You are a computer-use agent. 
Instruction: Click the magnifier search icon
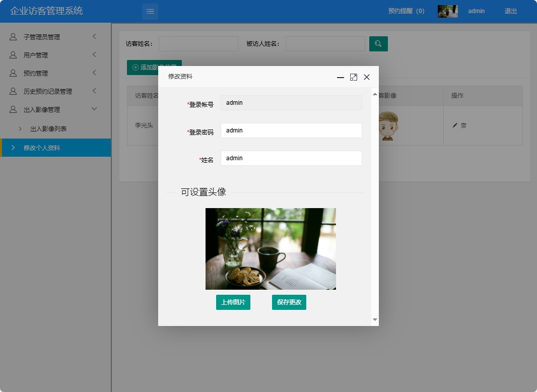[378, 44]
